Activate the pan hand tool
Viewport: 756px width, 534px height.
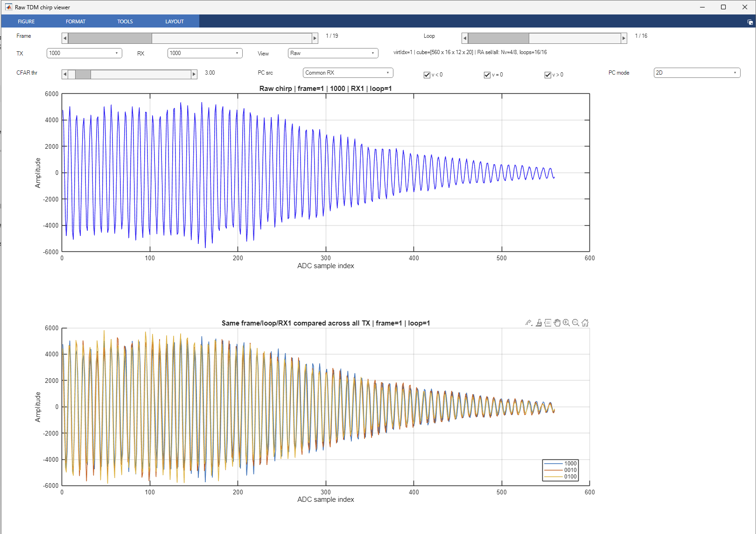557,323
